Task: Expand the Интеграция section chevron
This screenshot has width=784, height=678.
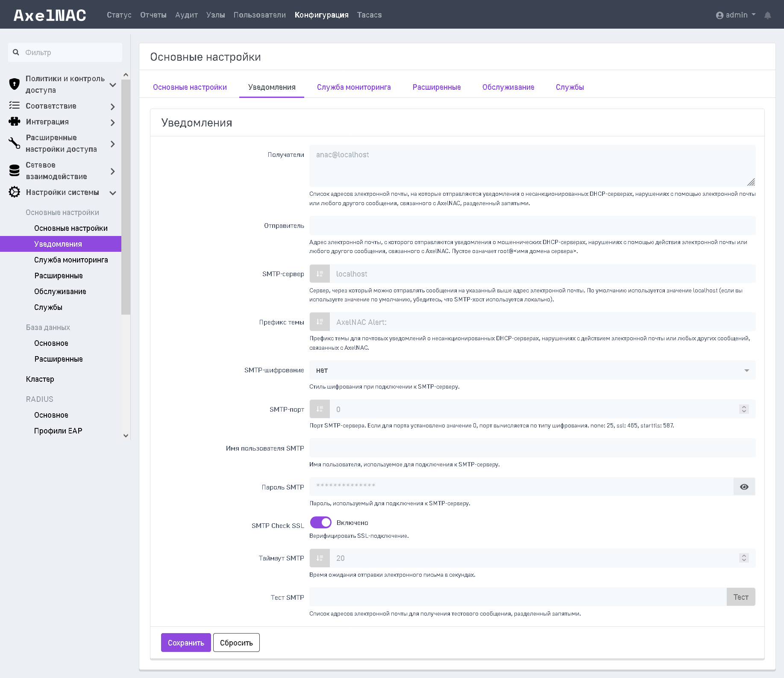Action: (x=113, y=122)
